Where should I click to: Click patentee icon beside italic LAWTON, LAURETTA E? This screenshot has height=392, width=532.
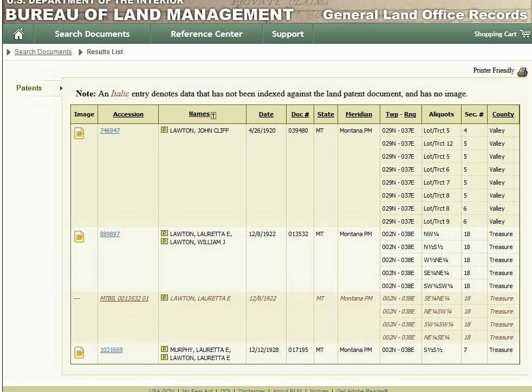tap(164, 297)
